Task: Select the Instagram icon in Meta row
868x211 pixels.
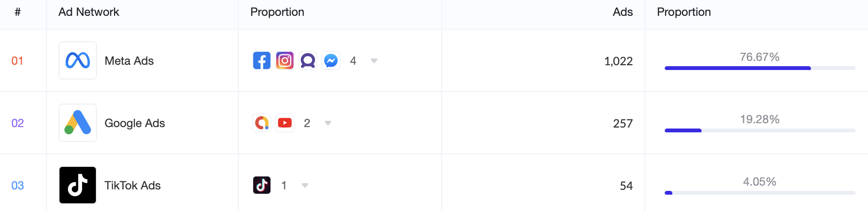Action: click(x=285, y=60)
